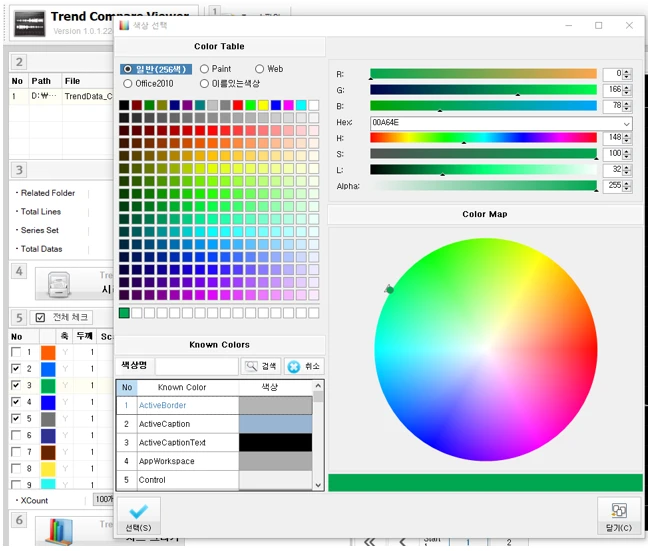The image size is (652, 551).
Task: Click the single-left previous page arrow
Action: 403,542
